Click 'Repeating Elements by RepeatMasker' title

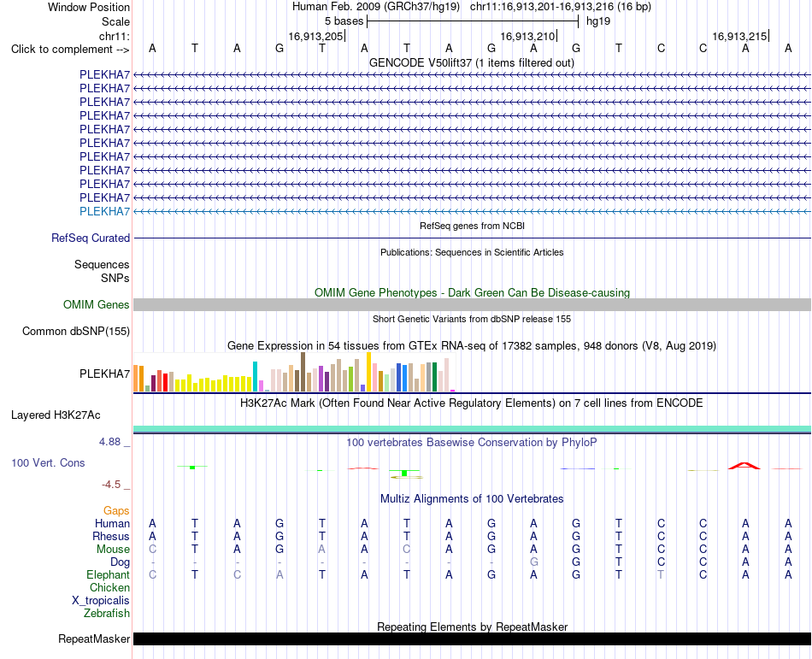point(473,627)
